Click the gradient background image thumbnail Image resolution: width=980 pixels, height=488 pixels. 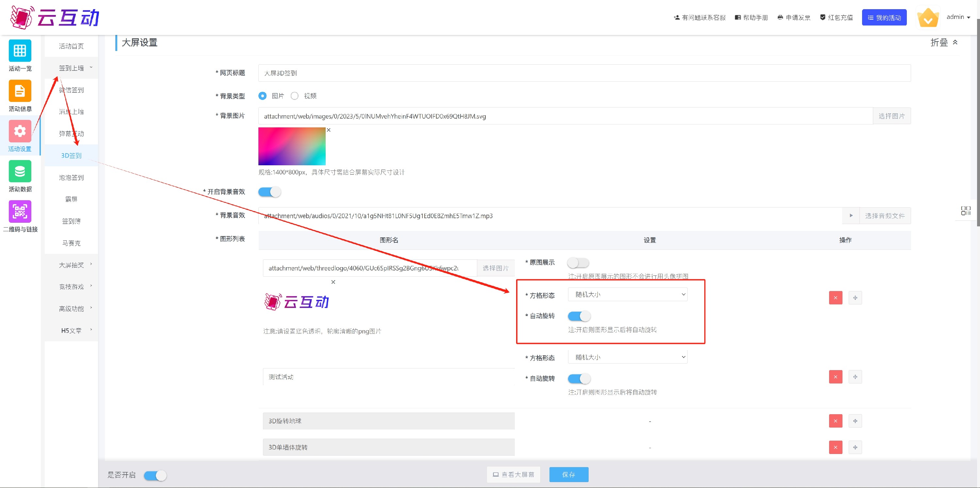(x=292, y=146)
